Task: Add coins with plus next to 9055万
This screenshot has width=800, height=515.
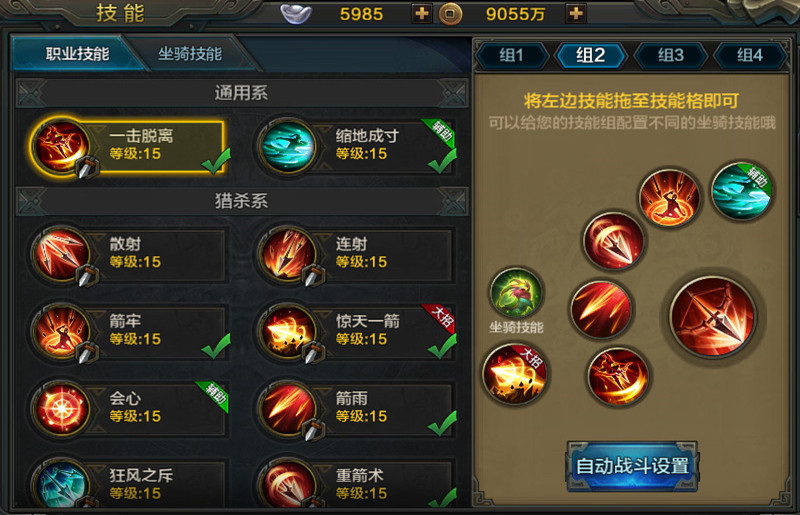Action: (576, 13)
